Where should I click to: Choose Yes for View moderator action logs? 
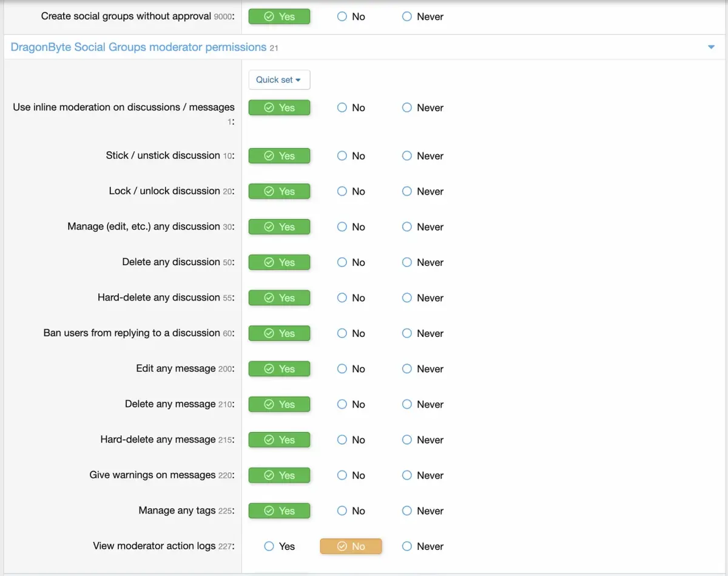pos(269,546)
